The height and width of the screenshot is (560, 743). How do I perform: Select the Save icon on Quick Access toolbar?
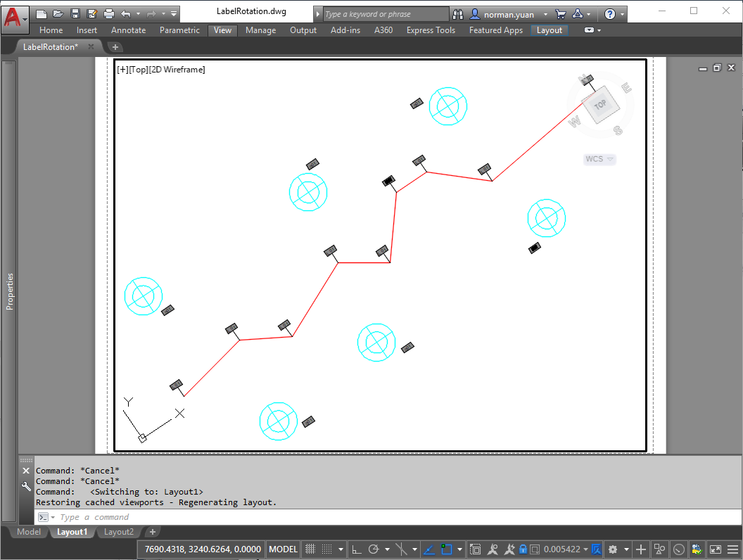click(75, 13)
